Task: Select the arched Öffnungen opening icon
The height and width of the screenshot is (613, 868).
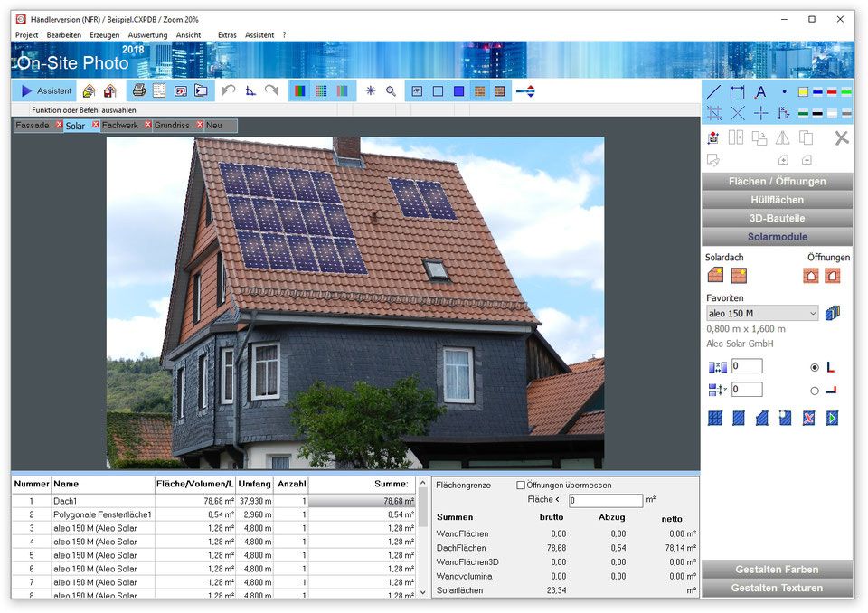Action: tap(812, 275)
